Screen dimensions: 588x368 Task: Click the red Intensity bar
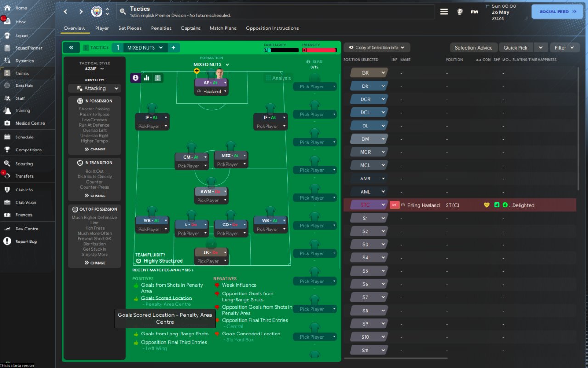319,50
